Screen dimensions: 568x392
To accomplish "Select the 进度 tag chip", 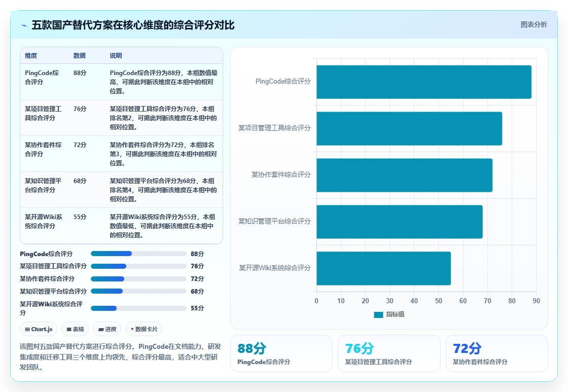I will (x=107, y=329).
